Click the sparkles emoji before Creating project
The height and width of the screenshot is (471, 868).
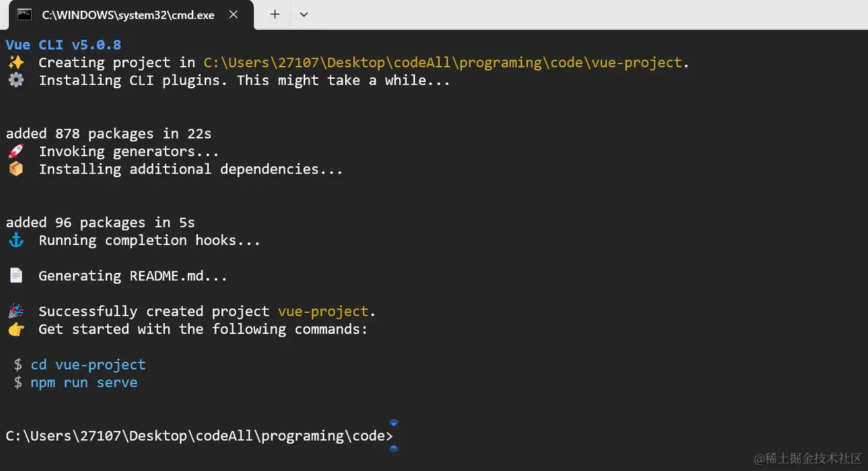(16, 62)
